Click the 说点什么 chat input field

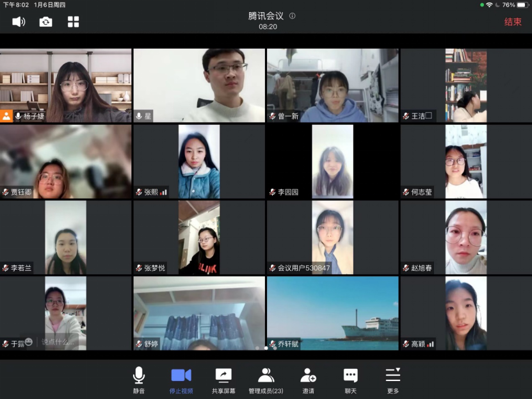pyautogui.click(x=58, y=343)
